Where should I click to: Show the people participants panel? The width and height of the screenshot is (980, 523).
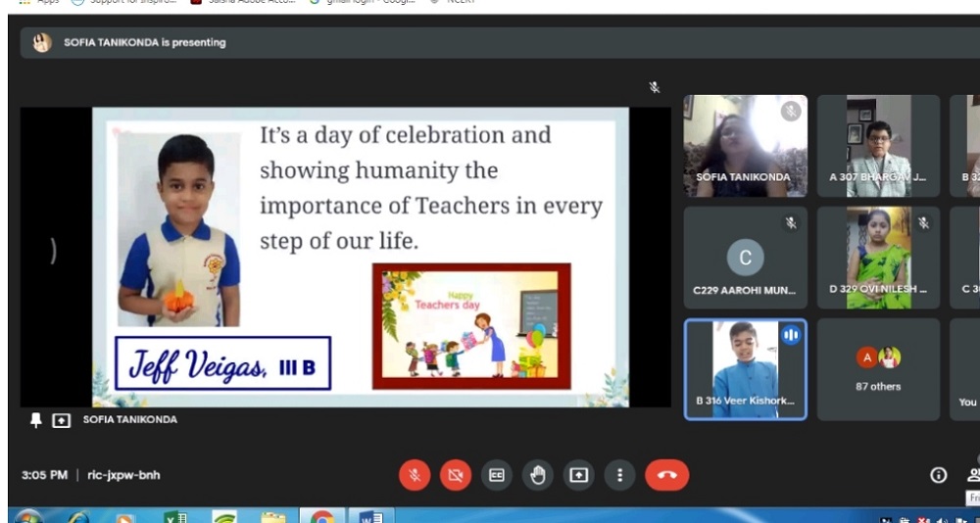point(973,475)
